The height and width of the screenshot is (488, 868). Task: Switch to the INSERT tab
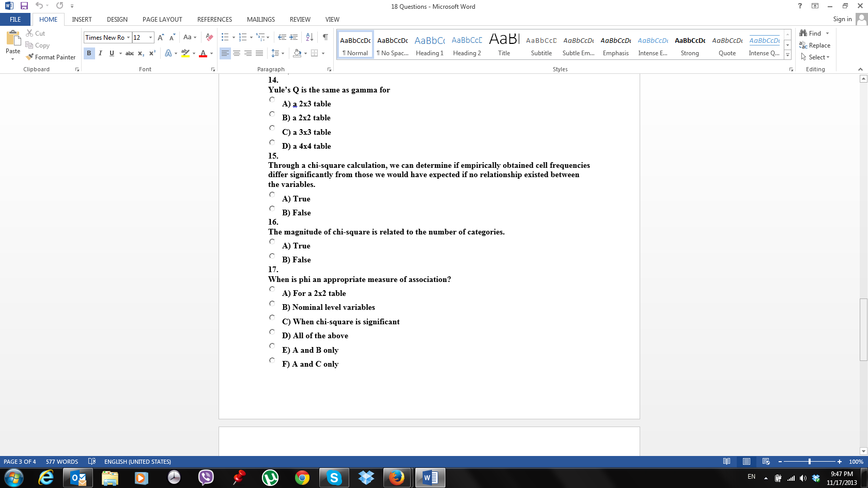click(x=82, y=20)
